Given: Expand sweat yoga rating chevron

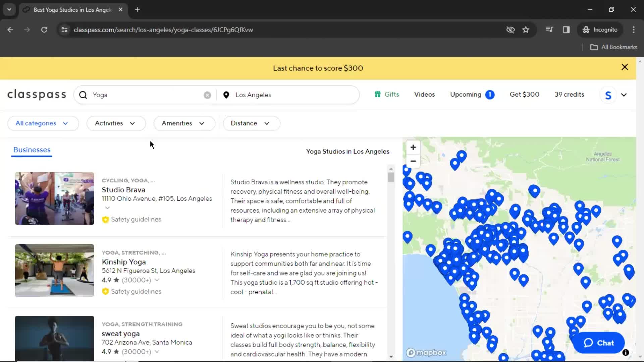Looking at the screenshot, I should click(157, 352).
